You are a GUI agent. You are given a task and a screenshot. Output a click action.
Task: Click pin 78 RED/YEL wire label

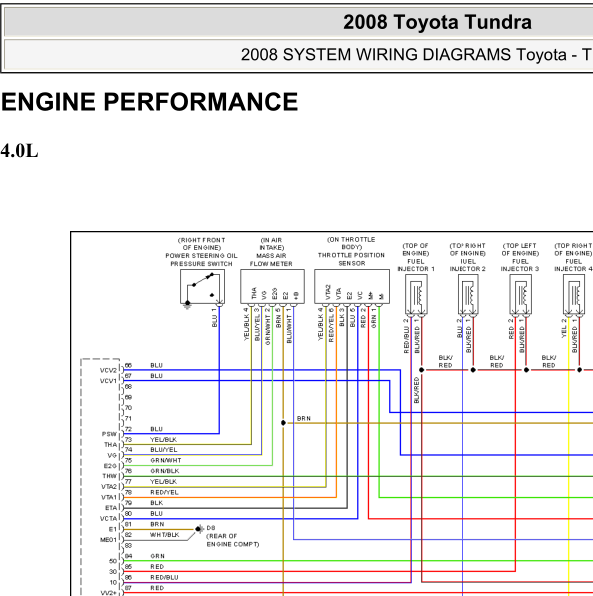tap(164, 492)
